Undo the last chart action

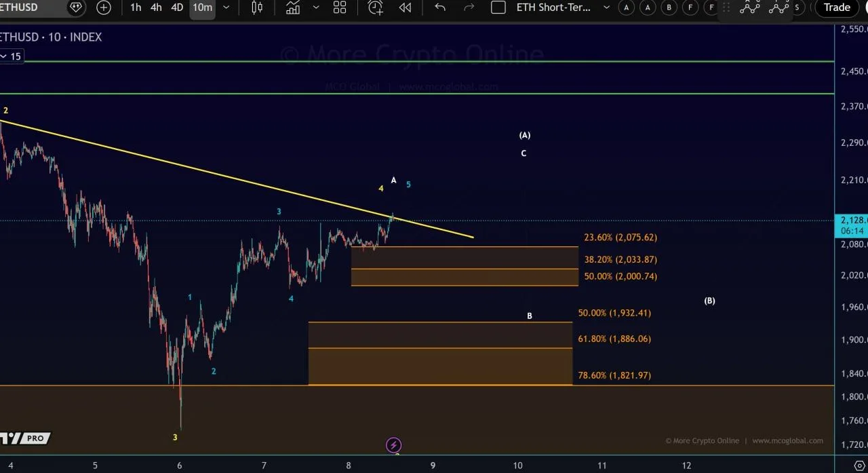[440, 7]
